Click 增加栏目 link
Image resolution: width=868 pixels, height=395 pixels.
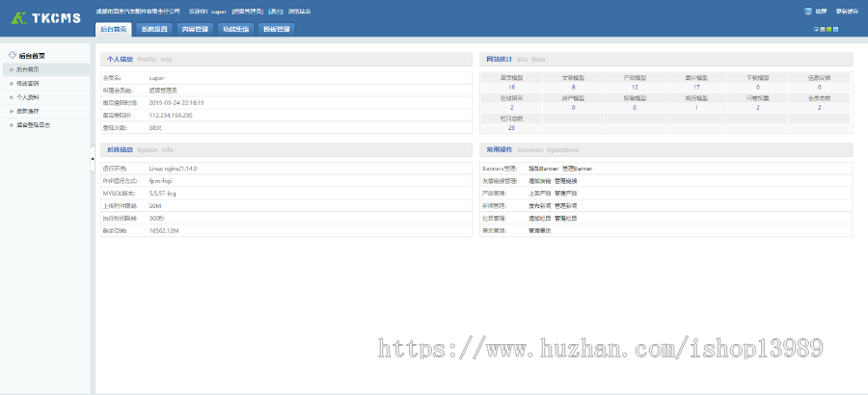540,219
